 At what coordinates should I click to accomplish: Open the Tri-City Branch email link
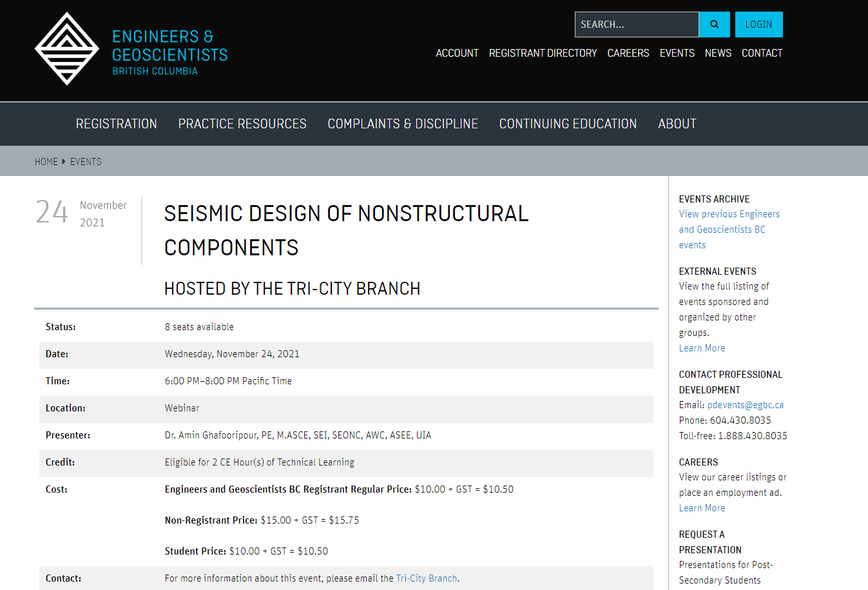coord(426,578)
